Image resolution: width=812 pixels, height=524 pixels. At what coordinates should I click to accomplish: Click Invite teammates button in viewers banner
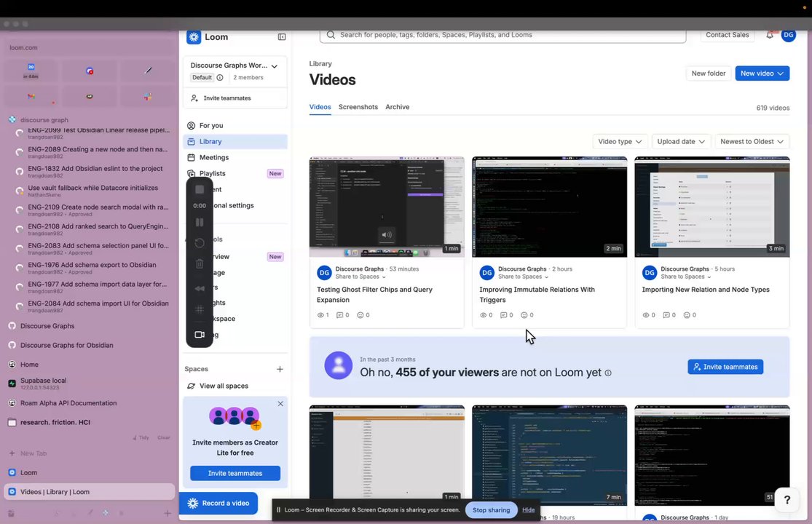(725, 367)
